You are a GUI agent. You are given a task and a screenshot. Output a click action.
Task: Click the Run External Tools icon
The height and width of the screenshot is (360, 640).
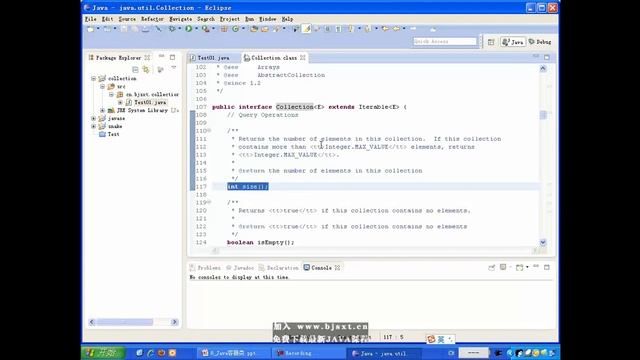(205, 29)
